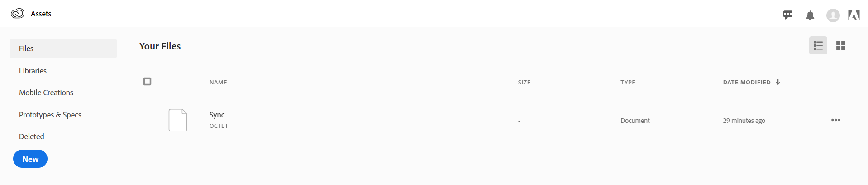Click the Sync file document icon
Screen dimensions: 868x185
[x=178, y=120]
